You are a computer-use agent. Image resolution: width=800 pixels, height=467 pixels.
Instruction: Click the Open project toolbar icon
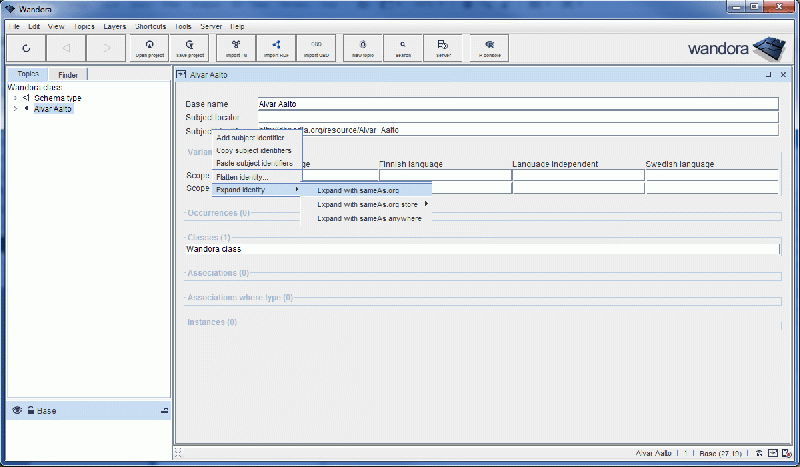tap(149, 47)
